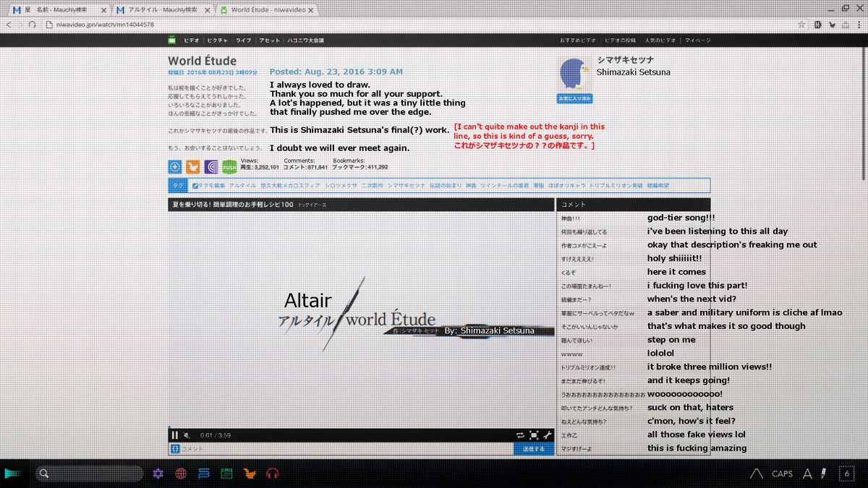Toggle loop playback in the video player
This screenshot has width=868, height=488.
click(519, 435)
